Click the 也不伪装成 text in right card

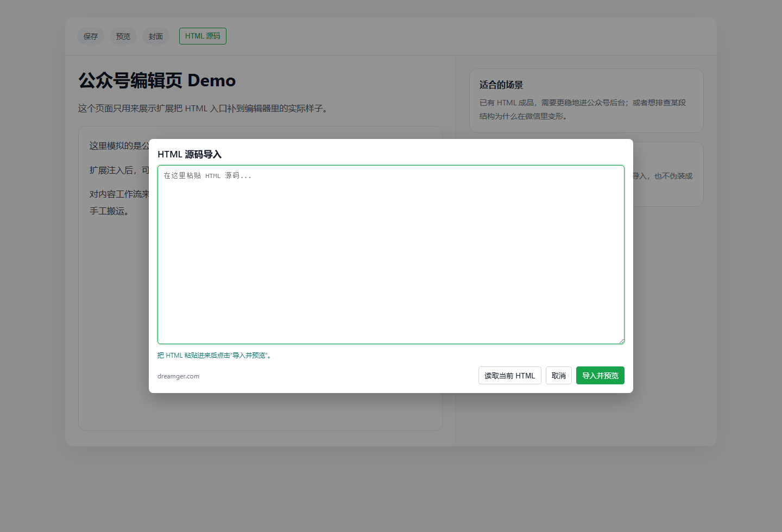click(x=673, y=176)
